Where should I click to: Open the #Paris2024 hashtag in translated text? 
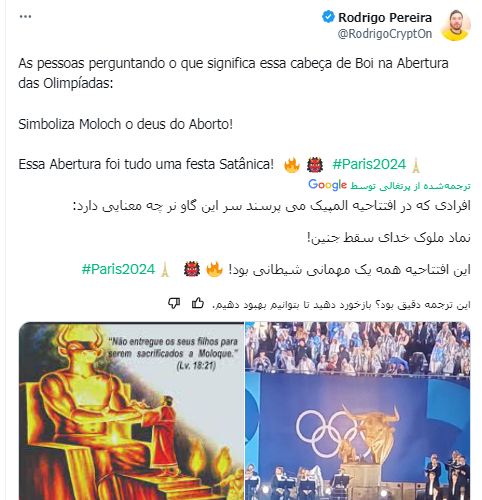coord(118,269)
